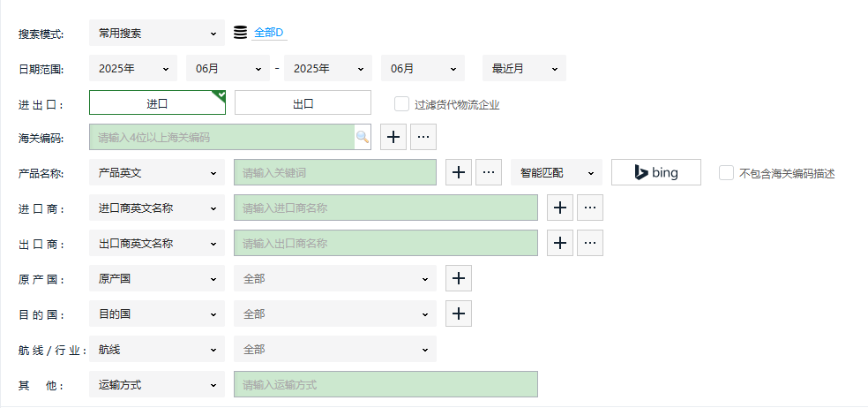Add another importer name with plus
The height and width of the screenshot is (408, 868).
click(x=560, y=208)
